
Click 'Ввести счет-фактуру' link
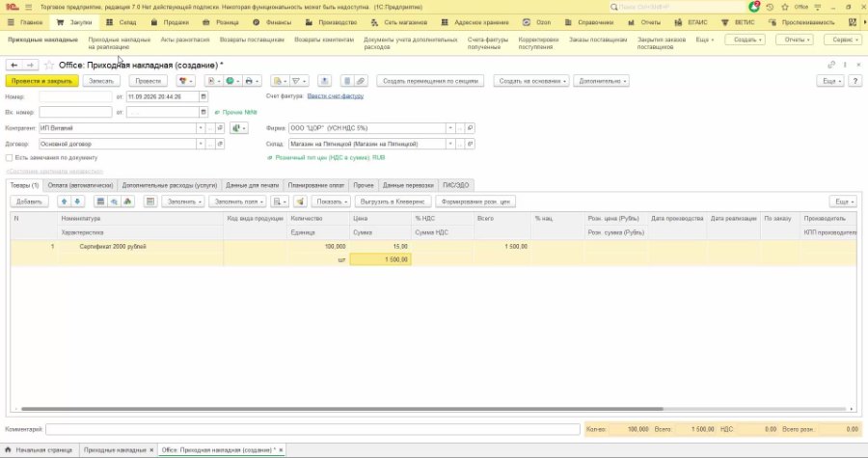coord(336,96)
